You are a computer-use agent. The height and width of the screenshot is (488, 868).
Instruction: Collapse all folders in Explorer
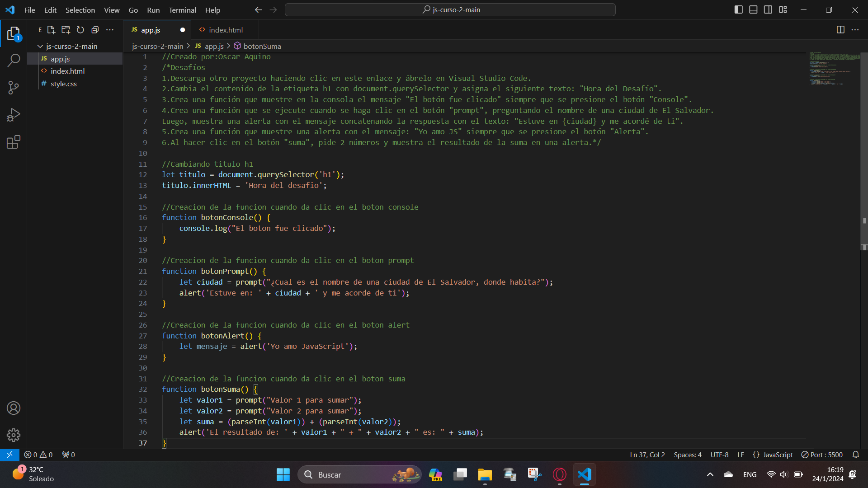click(95, 30)
